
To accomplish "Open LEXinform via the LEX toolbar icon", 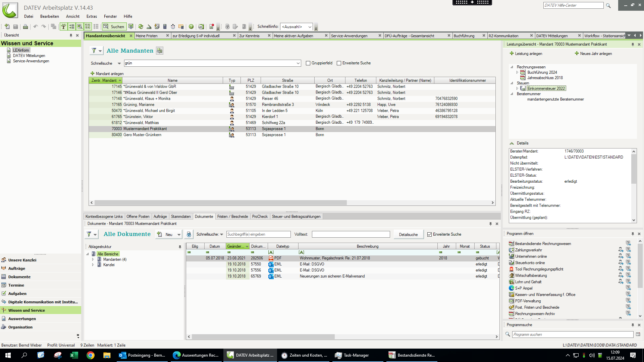I will click(201, 27).
